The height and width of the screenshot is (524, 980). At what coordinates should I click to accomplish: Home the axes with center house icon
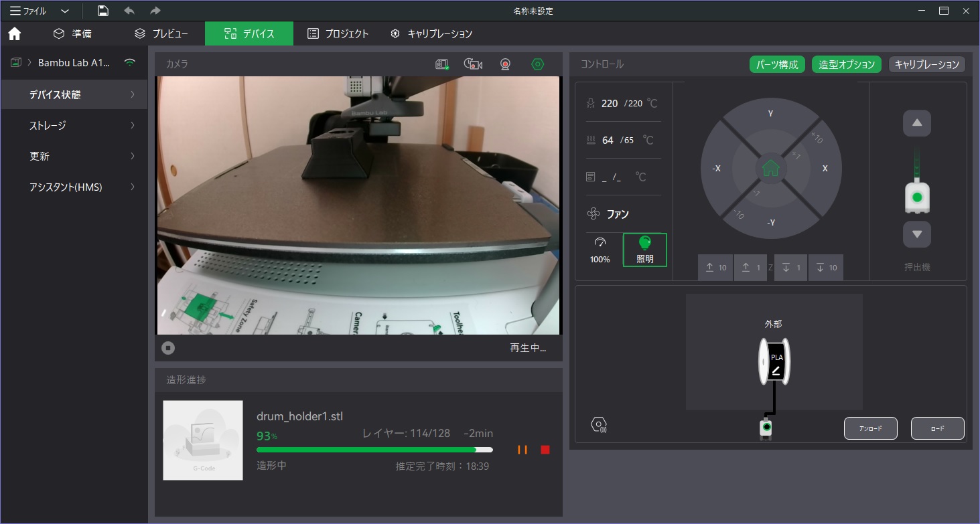point(770,168)
